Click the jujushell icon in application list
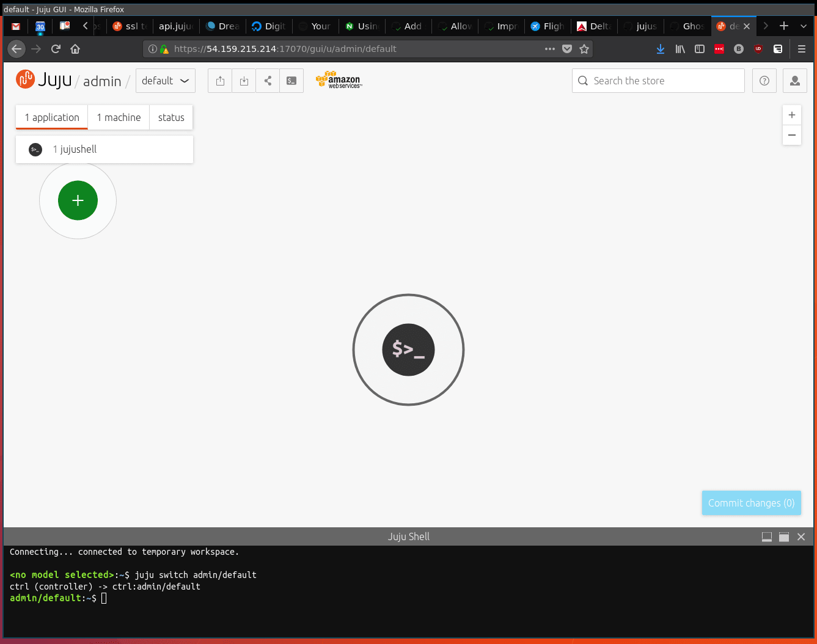817x644 pixels. (35, 149)
